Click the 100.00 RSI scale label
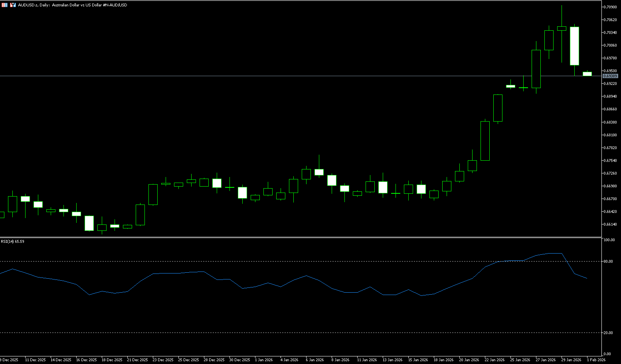Screen dimensions: 621x364 pos(609,240)
